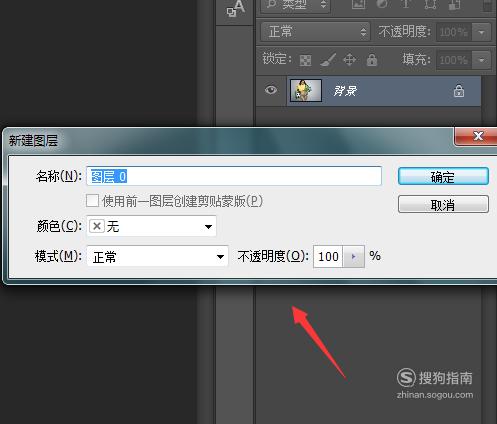Image resolution: width=497 pixels, height=424 pixels.
Task: Open the 颜色 dropdown showing 无
Action: pyautogui.click(x=151, y=226)
